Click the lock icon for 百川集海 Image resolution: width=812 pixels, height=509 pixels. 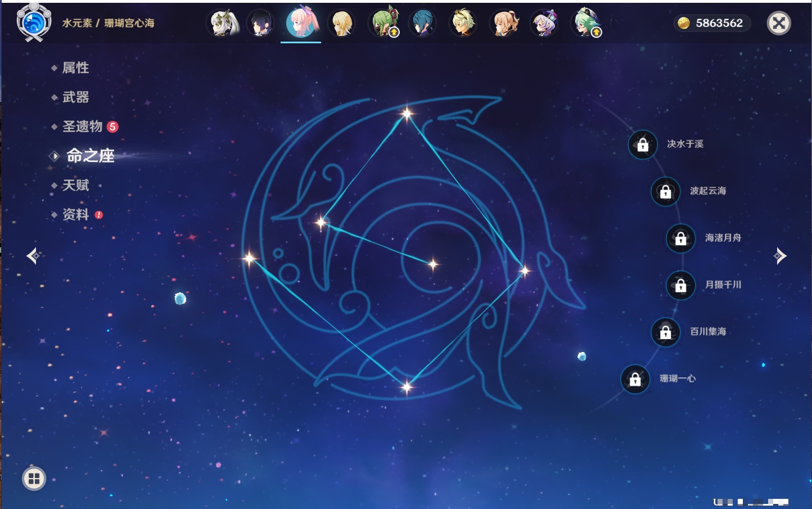665,332
